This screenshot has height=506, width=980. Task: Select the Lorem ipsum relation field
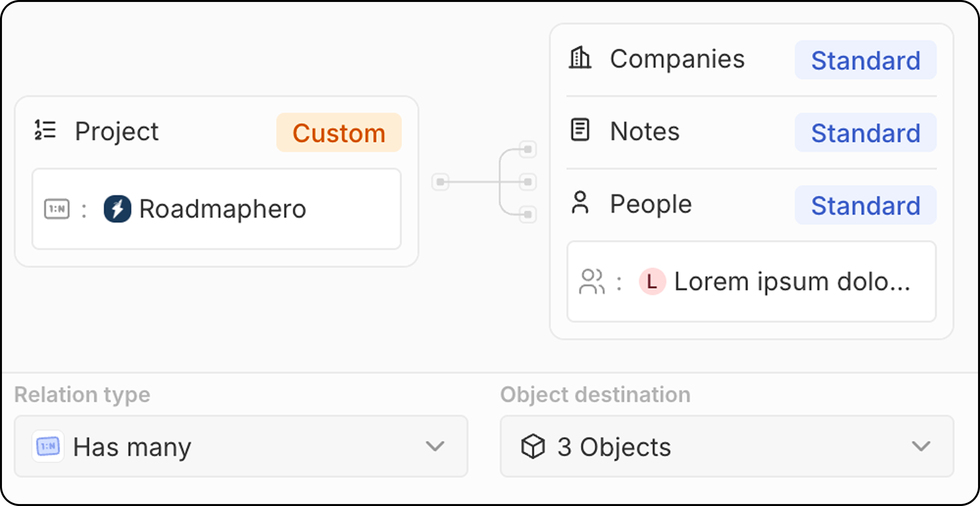[751, 281]
